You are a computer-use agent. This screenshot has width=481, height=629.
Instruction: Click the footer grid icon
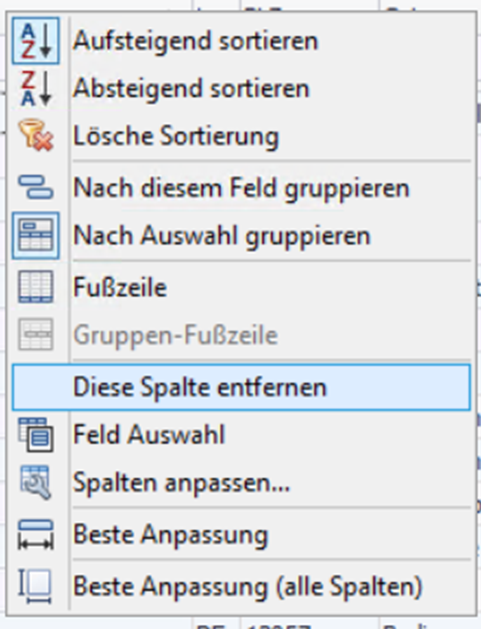pos(36,287)
